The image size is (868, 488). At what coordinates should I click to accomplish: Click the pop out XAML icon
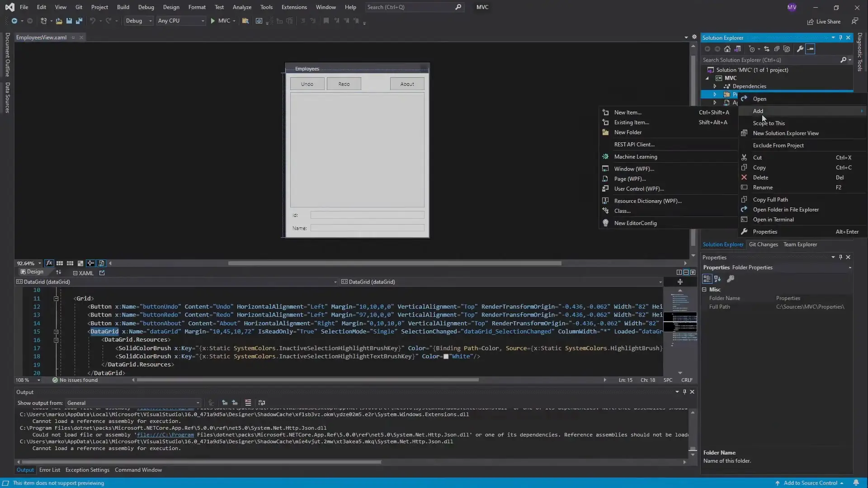[102, 272]
